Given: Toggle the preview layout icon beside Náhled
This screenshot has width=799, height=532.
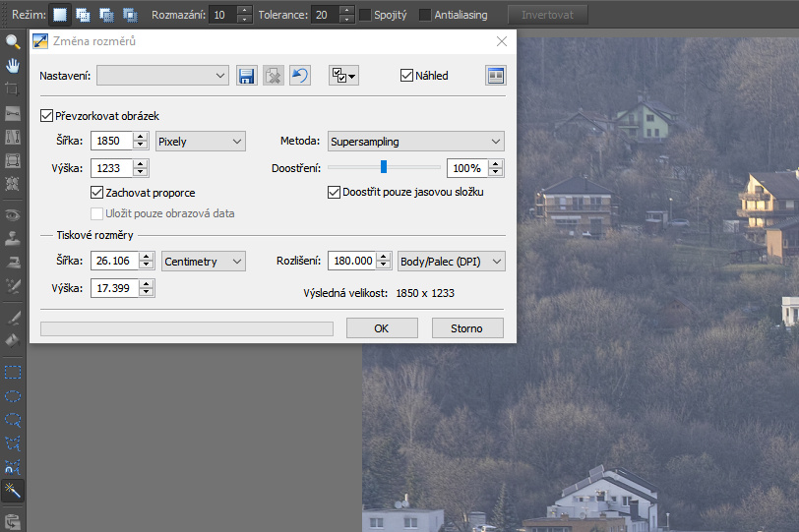Looking at the screenshot, I should 495,76.
